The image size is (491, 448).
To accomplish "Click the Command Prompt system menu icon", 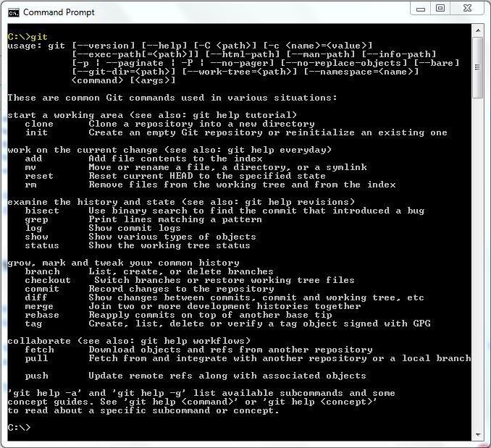I will pos(14,12).
